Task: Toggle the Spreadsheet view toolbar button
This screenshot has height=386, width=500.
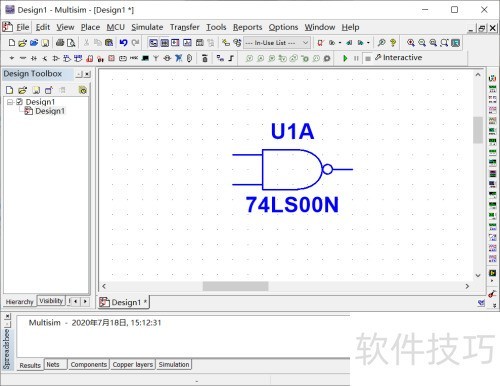Action: pyautogui.click(x=165, y=43)
